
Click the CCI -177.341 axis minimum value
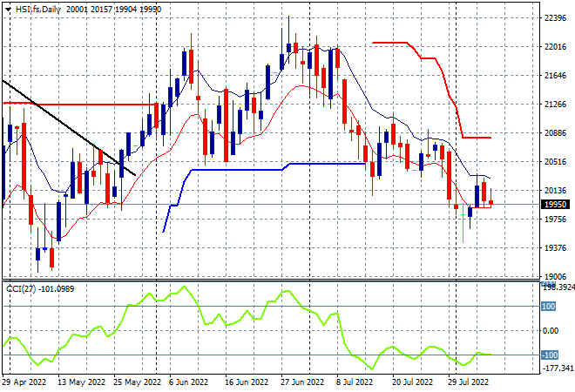click(558, 368)
